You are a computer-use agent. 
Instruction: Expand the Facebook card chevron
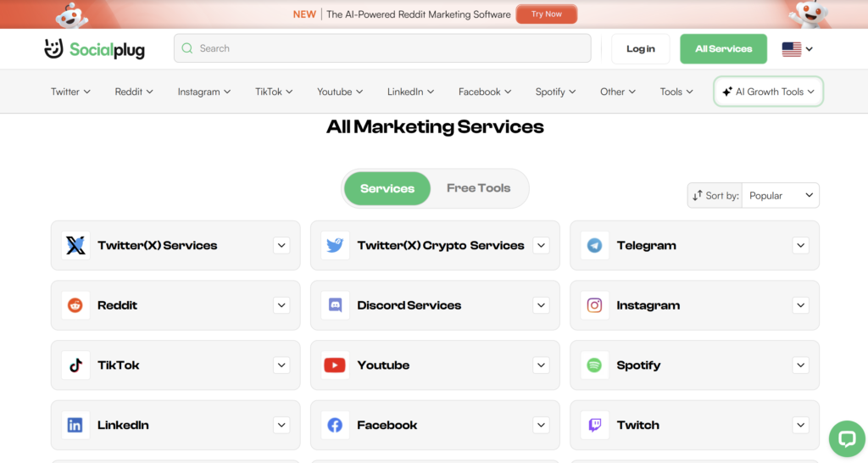[541, 425]
